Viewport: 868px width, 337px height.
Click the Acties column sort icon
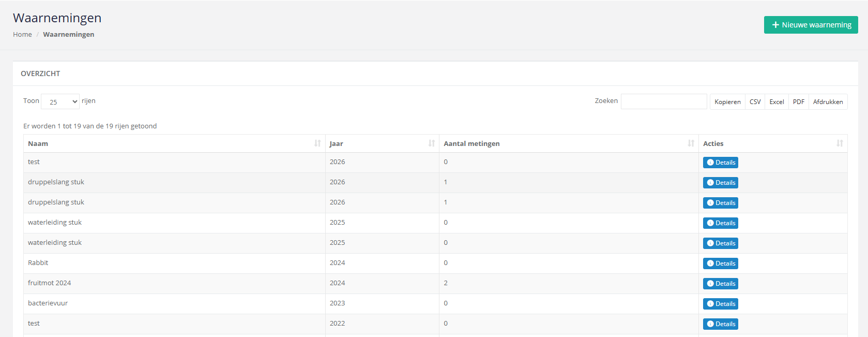click(x=840, y=143)
